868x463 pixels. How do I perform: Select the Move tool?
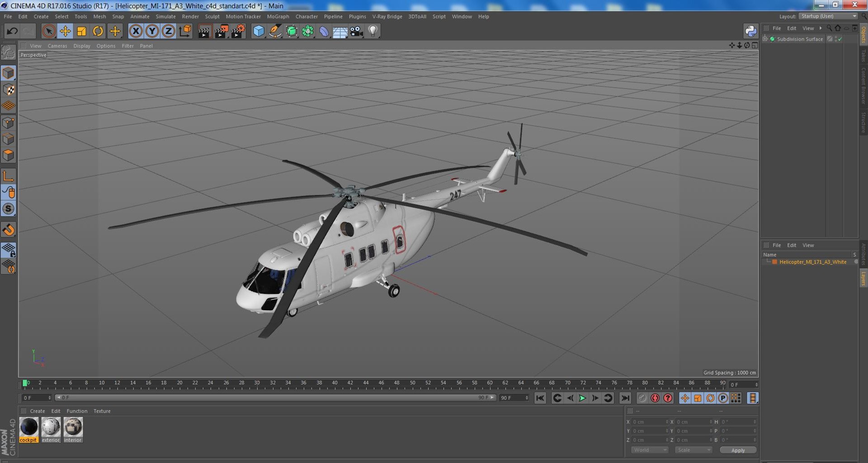[x=65, y=31]
